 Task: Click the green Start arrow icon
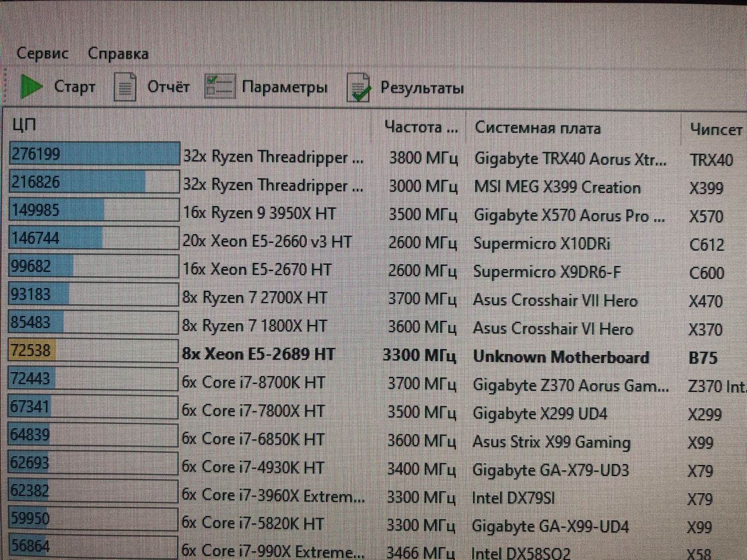point(30,87)
